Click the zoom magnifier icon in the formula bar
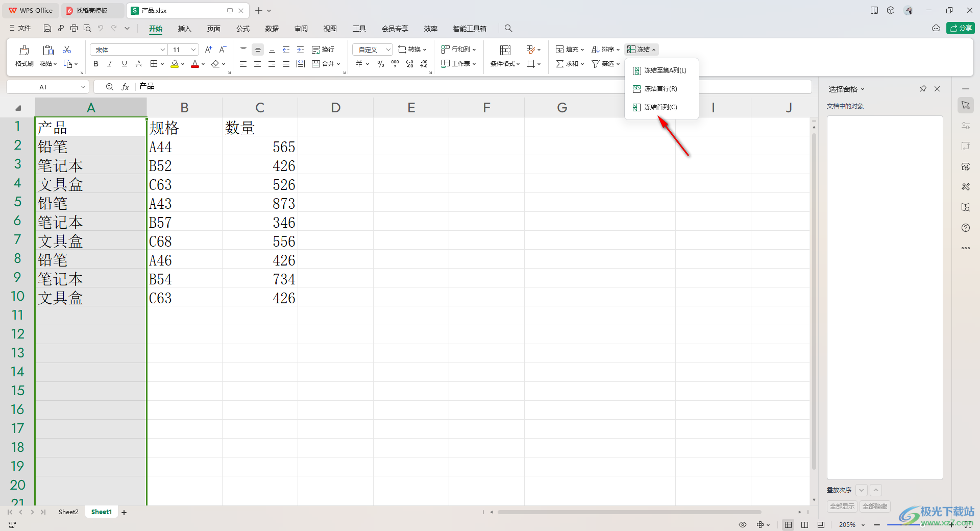Viewport: 980px width, 531px height. pos(109,87)
